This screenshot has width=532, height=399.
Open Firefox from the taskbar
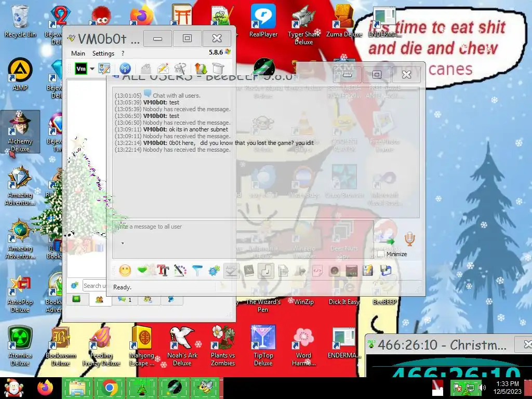45,388
